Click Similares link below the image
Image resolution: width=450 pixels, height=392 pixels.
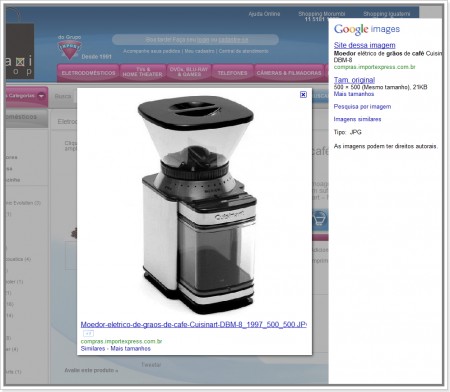(93, 349)
